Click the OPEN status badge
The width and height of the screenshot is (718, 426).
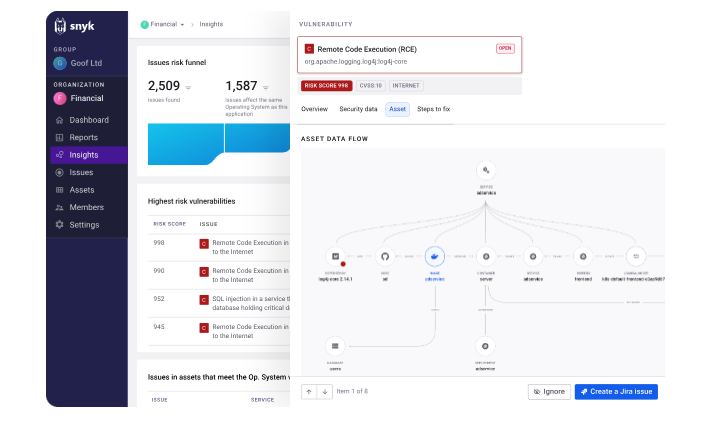tap(505, 48)
